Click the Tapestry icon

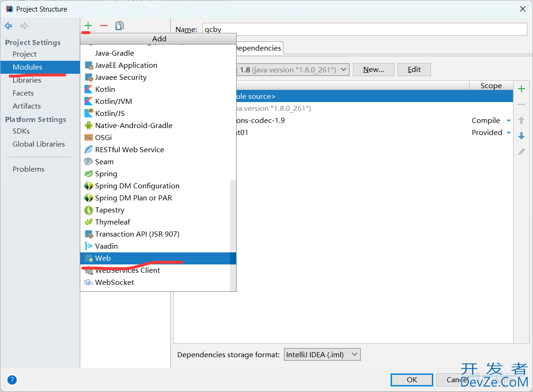point(89,210)
